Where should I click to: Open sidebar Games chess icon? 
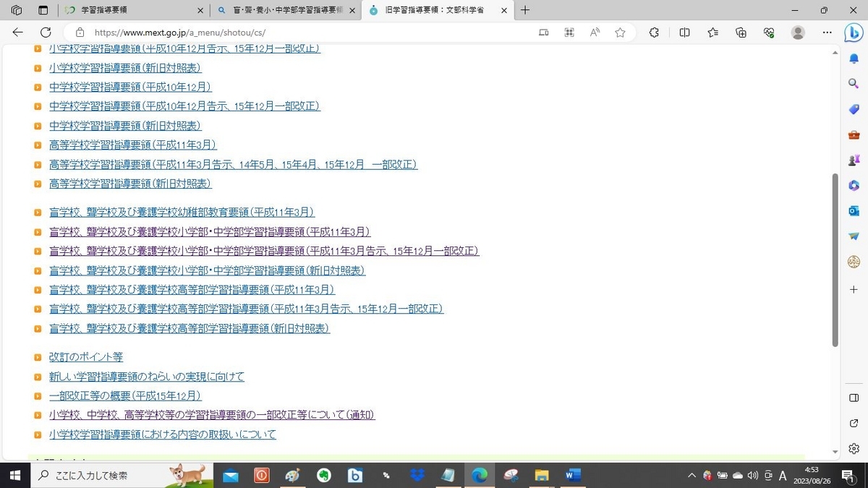pos(854,160)
